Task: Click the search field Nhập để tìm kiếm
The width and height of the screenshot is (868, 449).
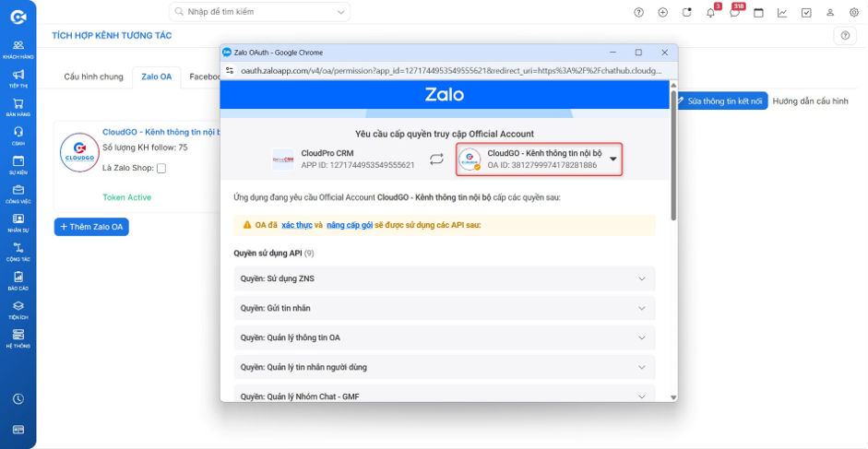Action: [x=259, y=12]
